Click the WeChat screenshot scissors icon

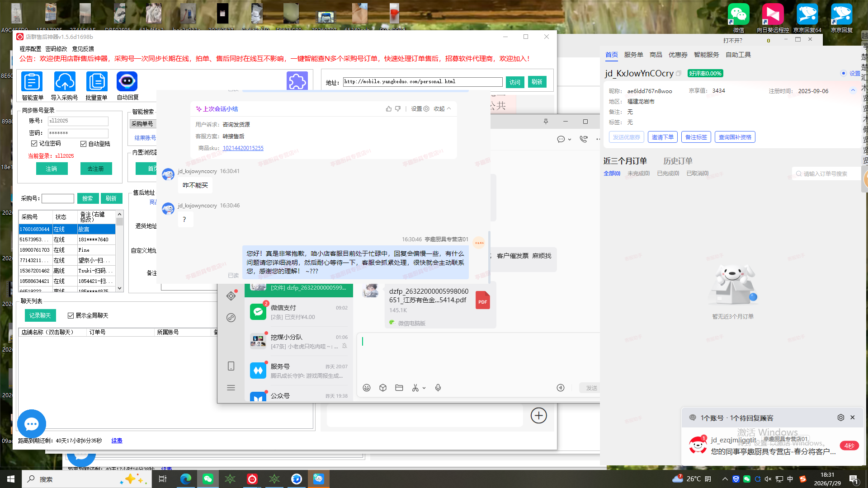point(415,388)
